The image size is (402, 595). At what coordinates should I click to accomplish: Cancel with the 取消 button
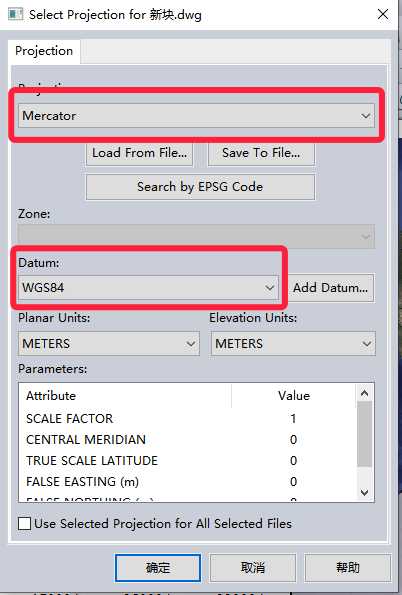pos(253,568)
